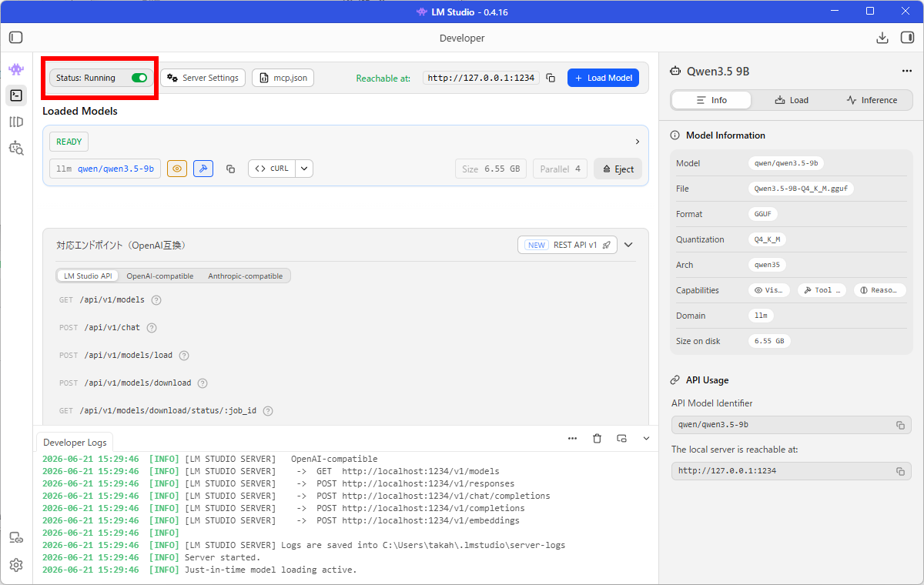The image size is (924, 585).
Task: Copy the local server address in API Usage
Action: (900, 471)
